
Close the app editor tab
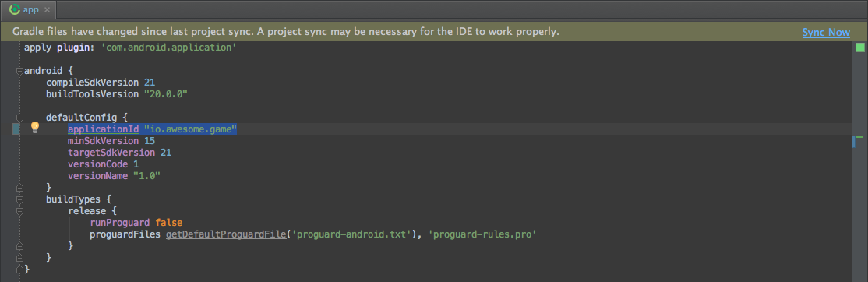click(47, 10)
